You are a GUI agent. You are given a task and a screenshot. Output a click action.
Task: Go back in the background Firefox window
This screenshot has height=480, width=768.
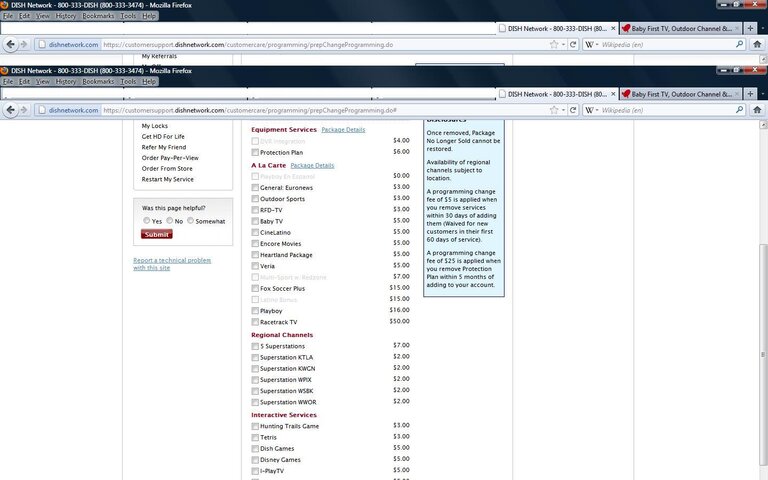11,45
